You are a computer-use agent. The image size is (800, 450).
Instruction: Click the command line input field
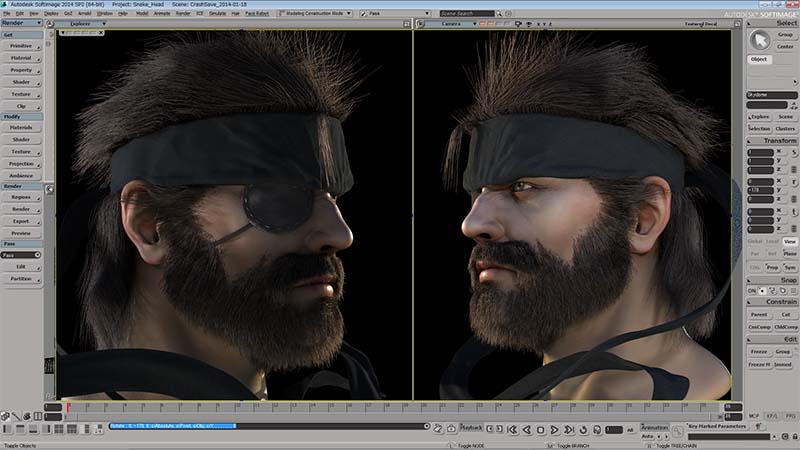(269, 426)
